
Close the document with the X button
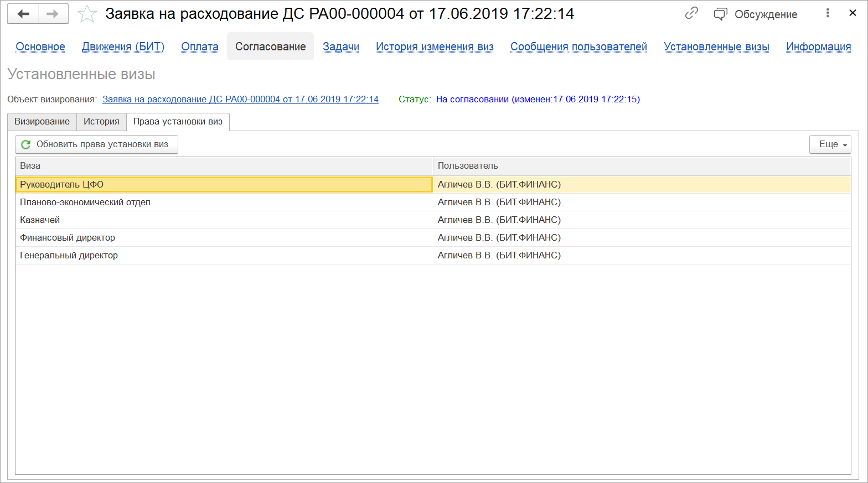point(852,13)
